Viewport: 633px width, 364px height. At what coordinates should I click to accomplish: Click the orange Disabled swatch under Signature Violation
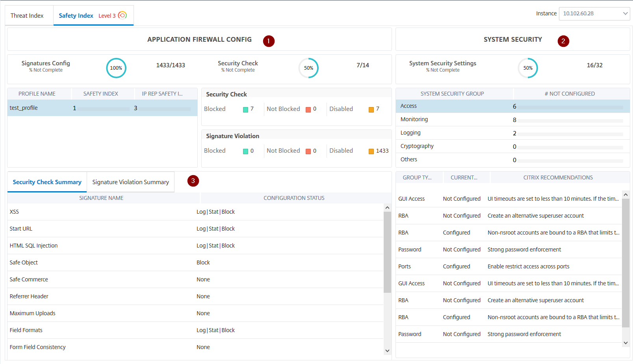coord(371,152)
